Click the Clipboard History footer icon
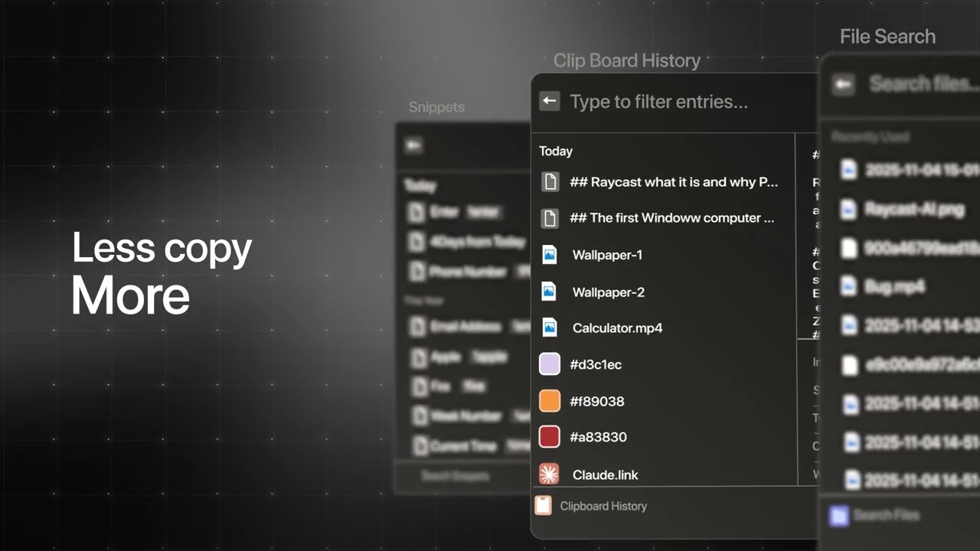This screenshot has width=980, height=551. click(x=543, y=505)
